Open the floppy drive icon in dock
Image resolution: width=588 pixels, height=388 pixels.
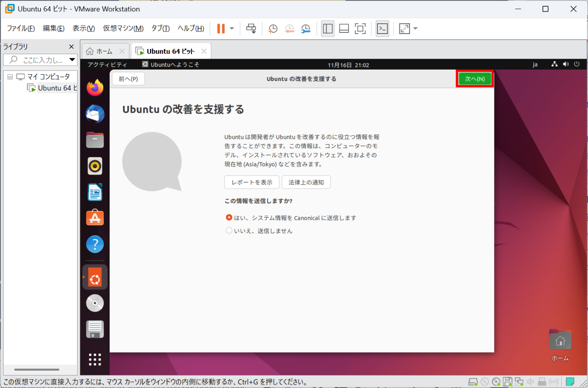(95, 329)
